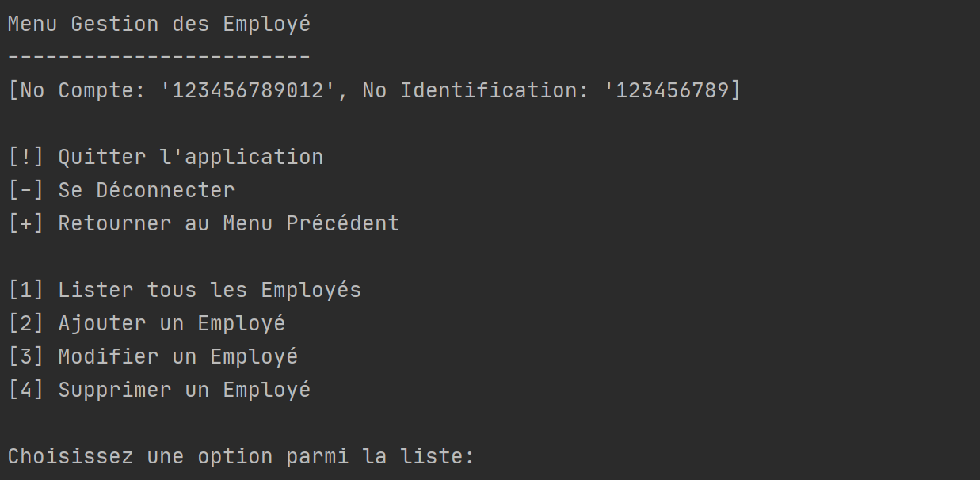Click the 'Quitter l'application' option text
This screenshot has width=980, height=480.
191,157
